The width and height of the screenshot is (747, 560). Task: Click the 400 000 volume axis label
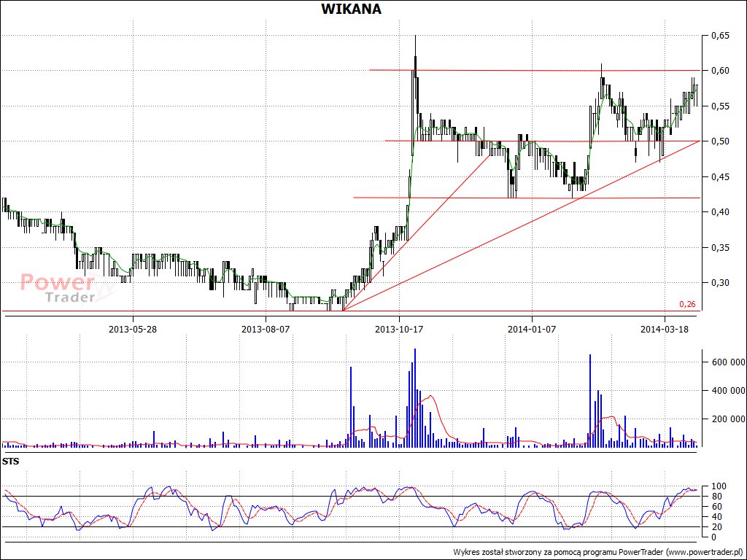click(727, 391)
